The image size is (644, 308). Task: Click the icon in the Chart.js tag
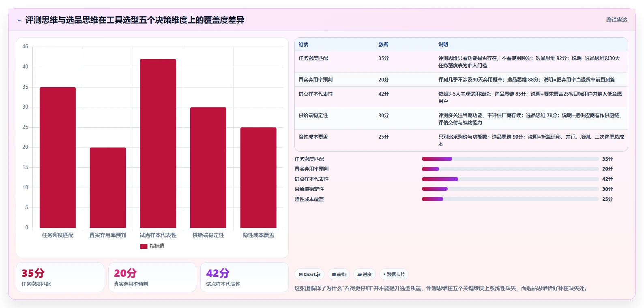coord(301,275)
